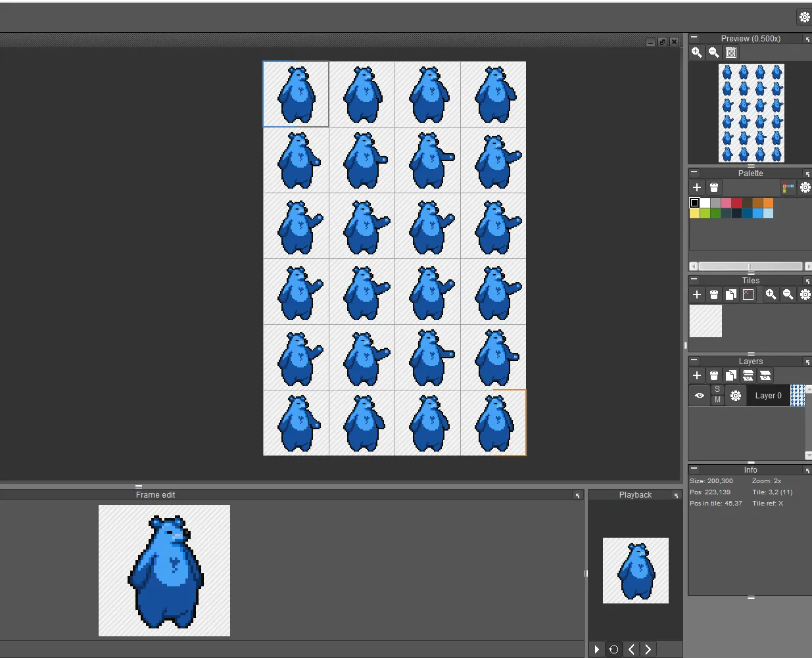Viewport: 812px width, 658px height.
Task: Click Palette scrollbar left arrow
Action: (693, 266)
